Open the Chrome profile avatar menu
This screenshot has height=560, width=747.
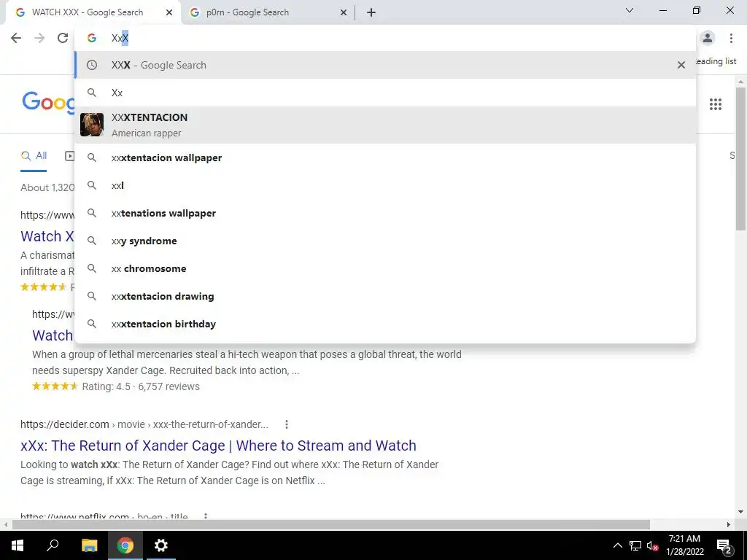pyautogui.click(x=708, y=38)
